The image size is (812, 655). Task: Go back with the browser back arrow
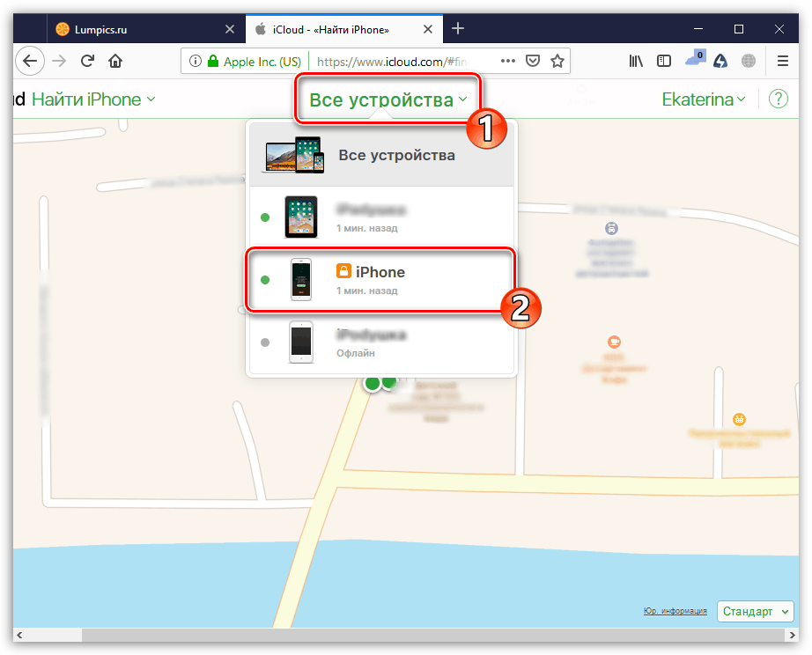(30, 61)
